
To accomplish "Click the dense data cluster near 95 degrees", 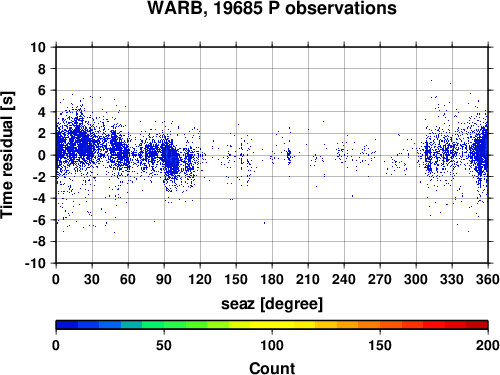I will pos(171,158).
